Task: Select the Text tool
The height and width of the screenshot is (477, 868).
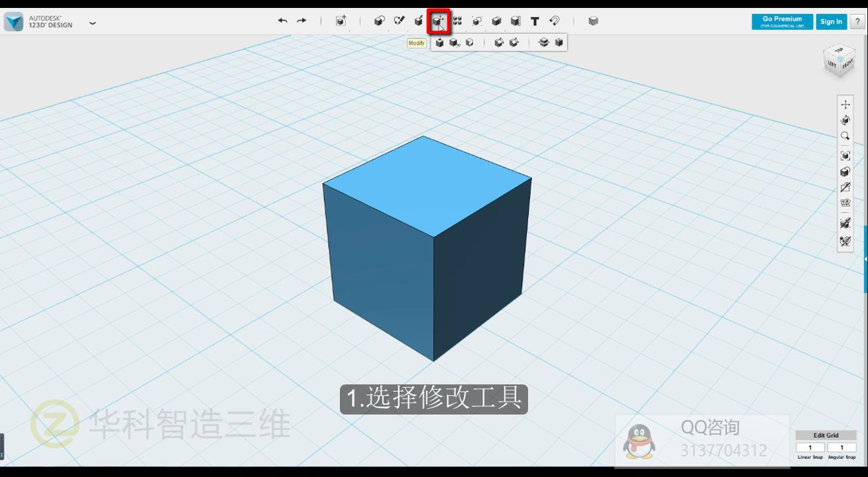Action: click(x=535, y=21)
